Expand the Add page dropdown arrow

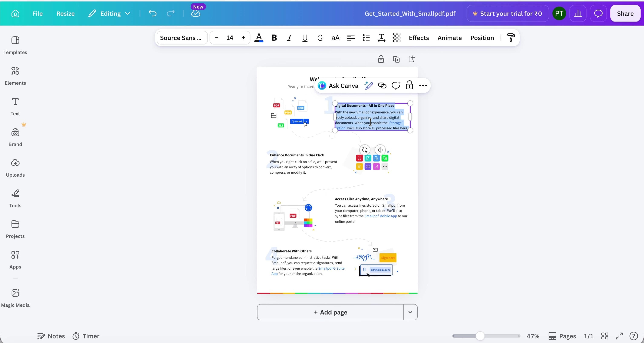pyautogui.click(x=410, y=312)
